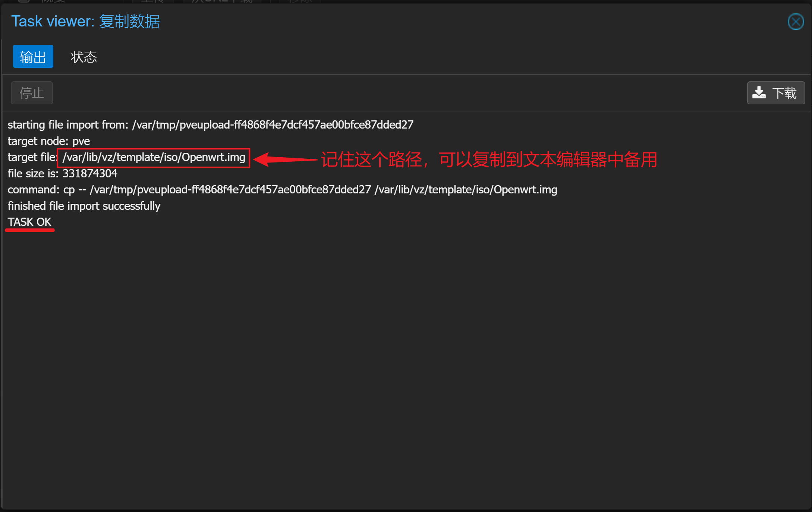Click the pveupload temp path in first line
The height and width of the screenshot is (512, 812).
273,124
